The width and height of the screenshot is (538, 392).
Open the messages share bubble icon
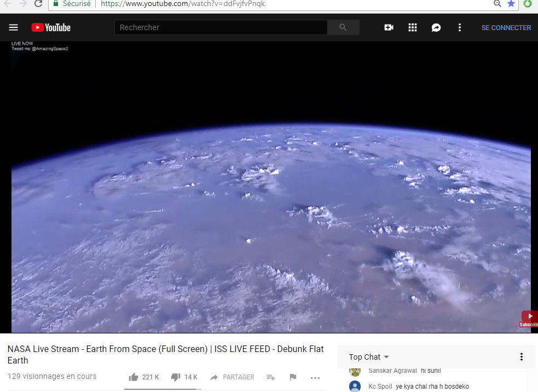pyautogui.click(x=436, y=27)
